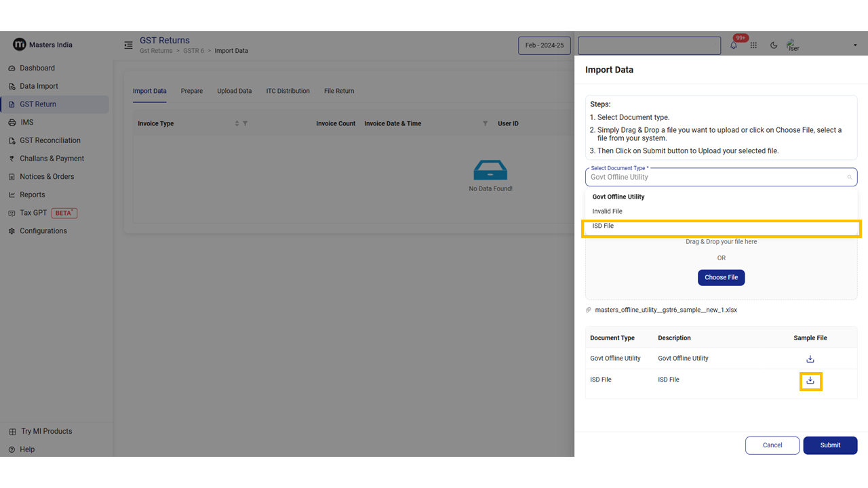Screen dimensions: 868x488
Task: Switch to the Upload Data tab
Action: [x=234, y=91]
